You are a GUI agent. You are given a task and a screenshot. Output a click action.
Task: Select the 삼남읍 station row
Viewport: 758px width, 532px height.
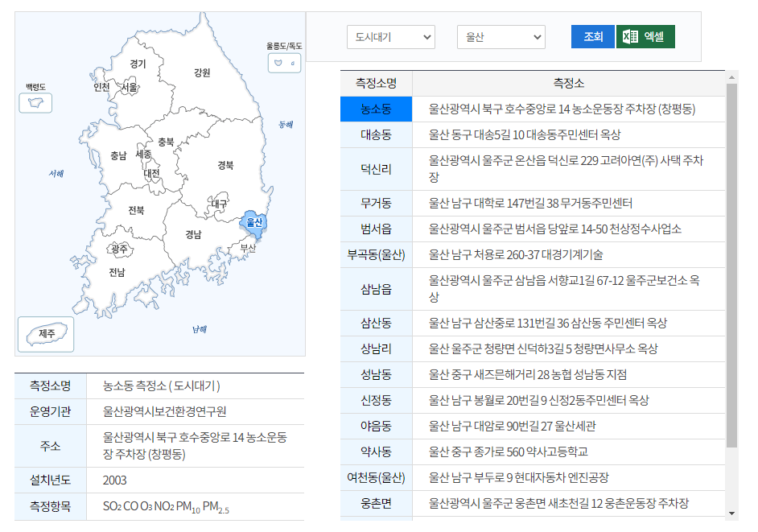pyautogui.click(x=533, y=289)
